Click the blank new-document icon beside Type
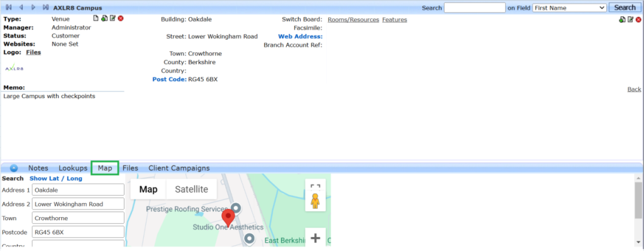Screen dimensions: 644x251 (96, 18)
